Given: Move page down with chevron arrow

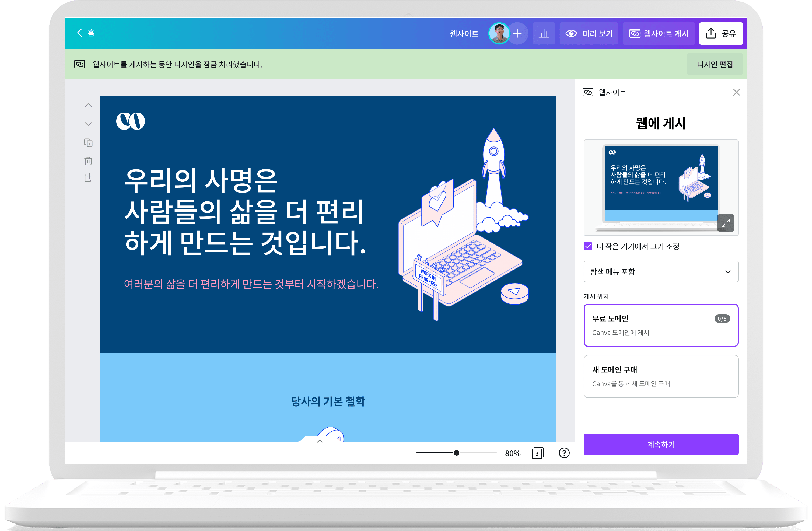Looking at the screenshot, I should click(x=88, y=124).
